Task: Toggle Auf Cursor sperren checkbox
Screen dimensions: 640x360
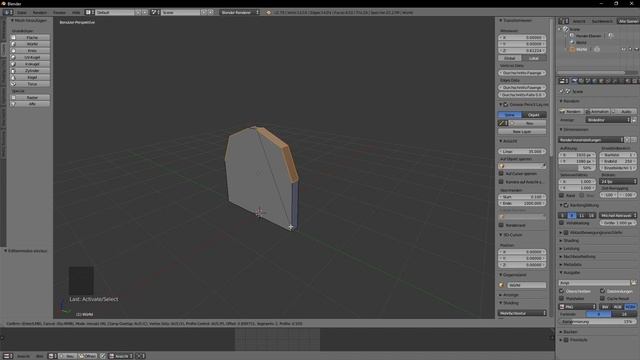Action: coord(502,173)
